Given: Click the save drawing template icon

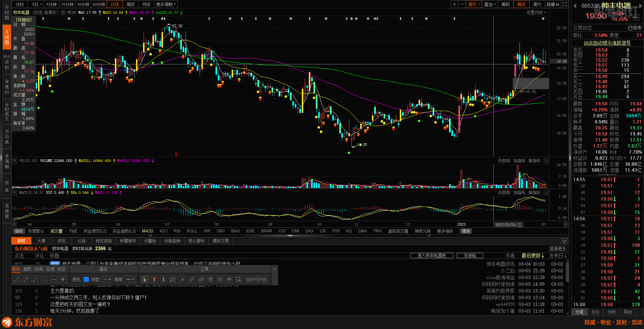Looking at the screenshot, I should pos(239,279).
